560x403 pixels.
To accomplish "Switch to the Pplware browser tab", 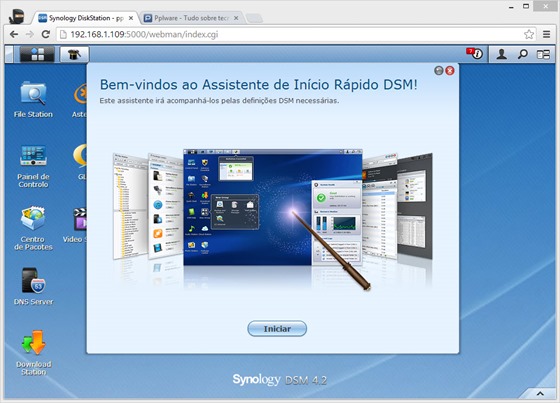I will click(x=191, y=18).
